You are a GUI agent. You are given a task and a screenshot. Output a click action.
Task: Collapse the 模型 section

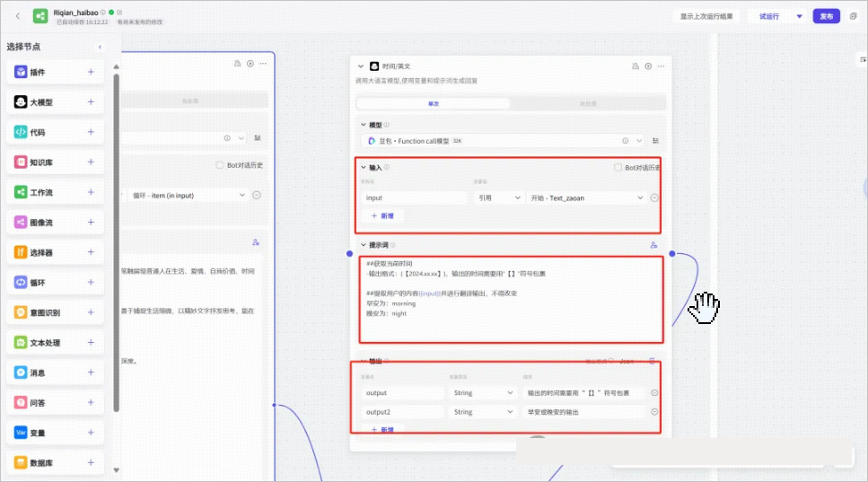pyautogui.click(x=364, y=125)
